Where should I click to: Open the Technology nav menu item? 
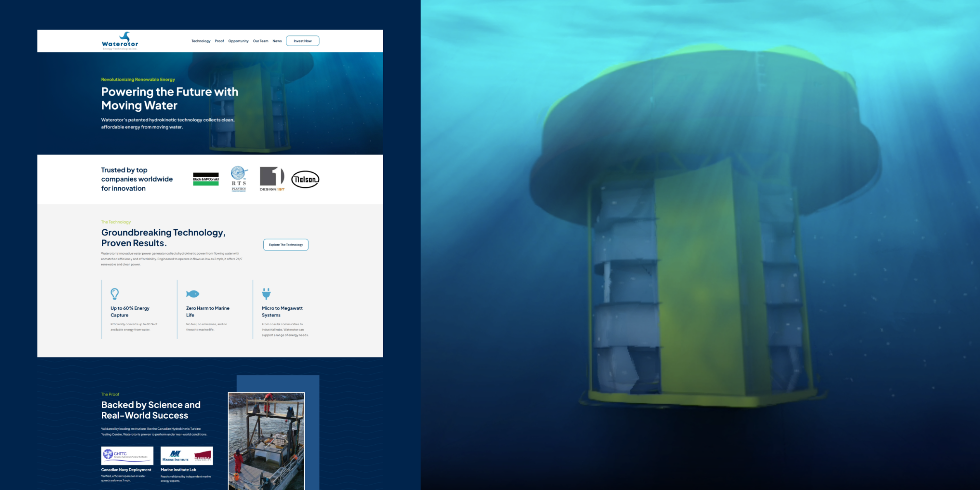pyautogui.click(x=201, y=41)
